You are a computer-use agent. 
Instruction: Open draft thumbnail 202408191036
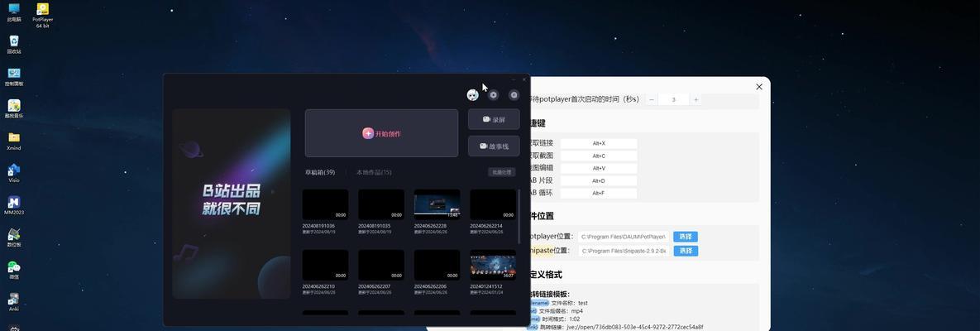pyautogui.click(x=325, y=204)
